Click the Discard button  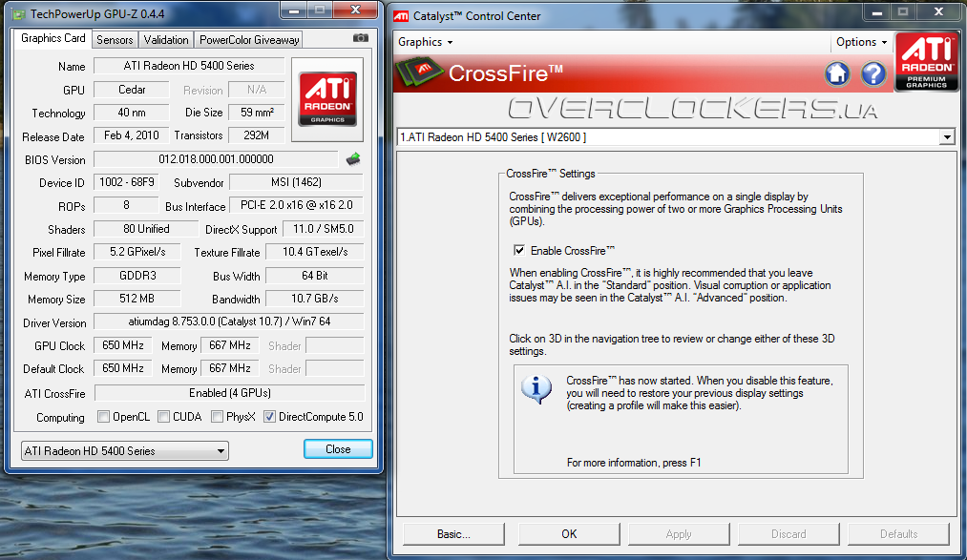pos(788,534)
